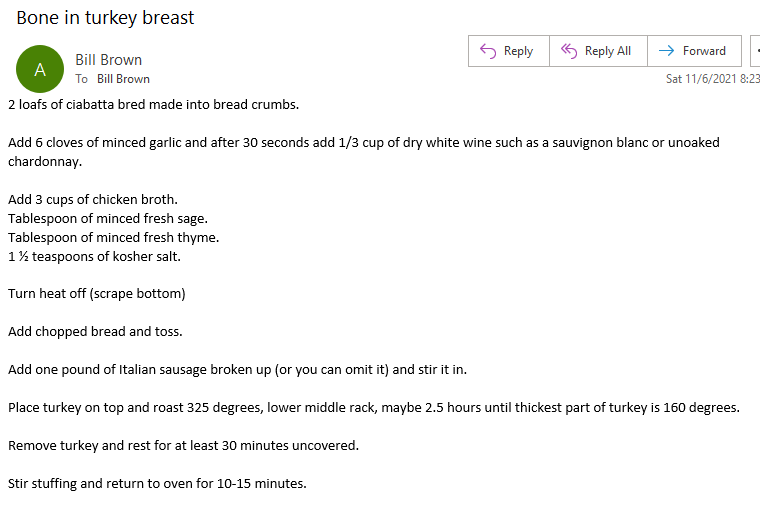The image size is (760, 508).
Task: Click the ciabatta bread crumbs line
Action: click(x=153, y=105)
